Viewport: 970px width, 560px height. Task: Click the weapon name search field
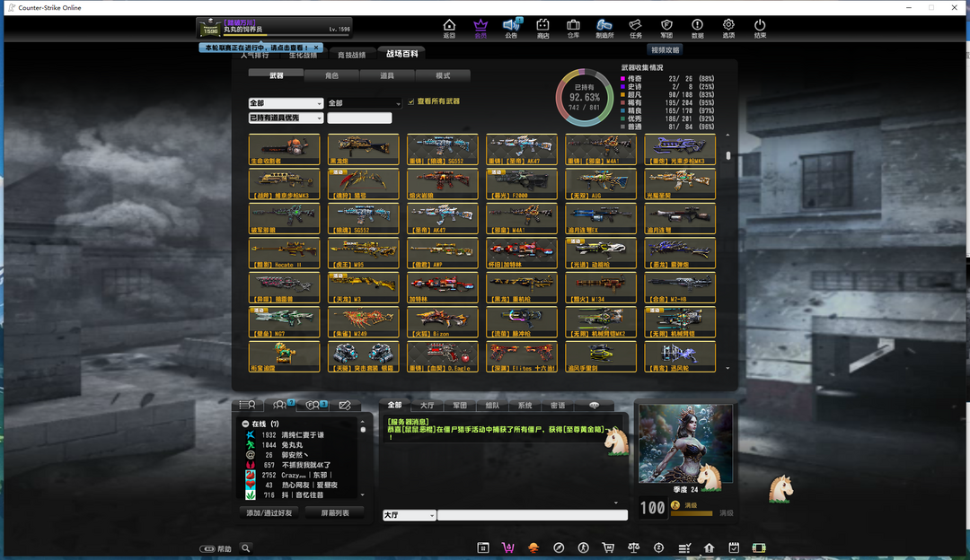[x=359, y=118]
